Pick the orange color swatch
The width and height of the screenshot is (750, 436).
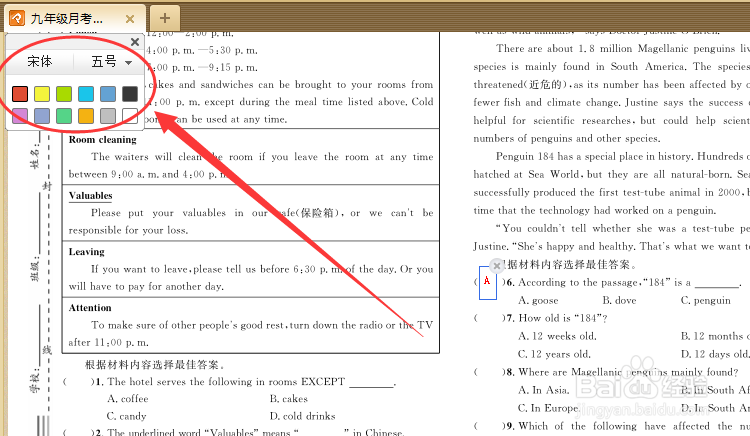(86, 116)
